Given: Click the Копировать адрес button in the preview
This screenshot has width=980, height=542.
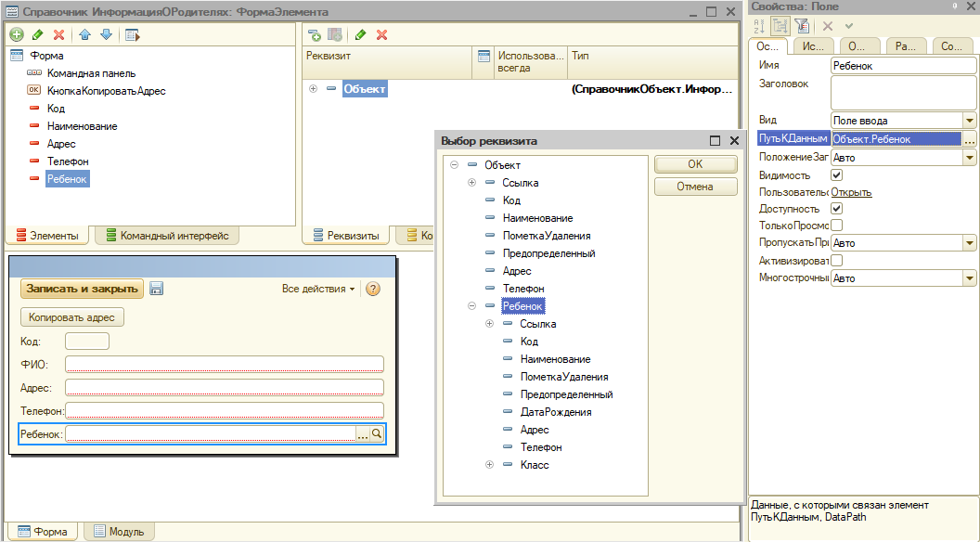Looking at the screenshot, I should pyautogui.click(x=71, y=317).
